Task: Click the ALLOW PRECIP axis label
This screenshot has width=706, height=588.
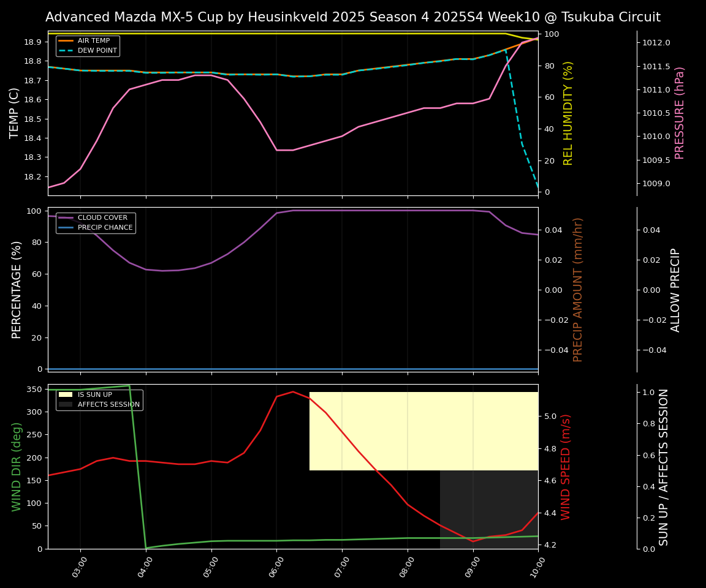Action: 675,290
